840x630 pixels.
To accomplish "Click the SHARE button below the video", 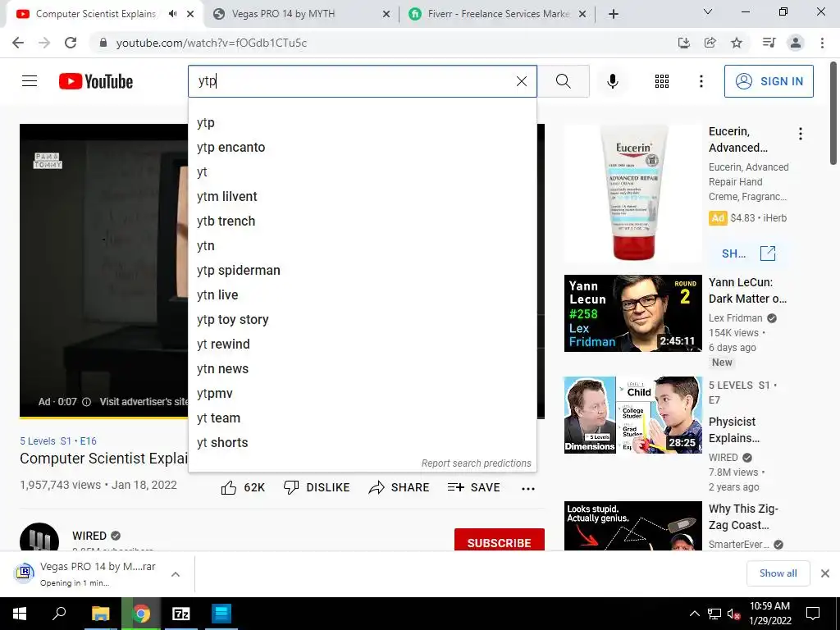I will tap(399, 487).
